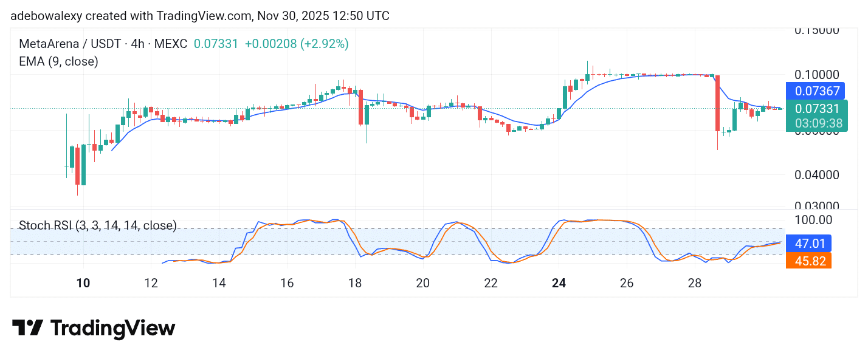
Task: Click the 24 date label on time axis
Action: (x=559, y=283)
